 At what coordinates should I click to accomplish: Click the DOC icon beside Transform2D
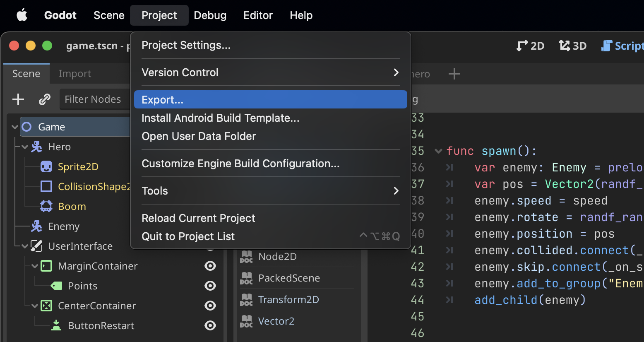point(246,299)
